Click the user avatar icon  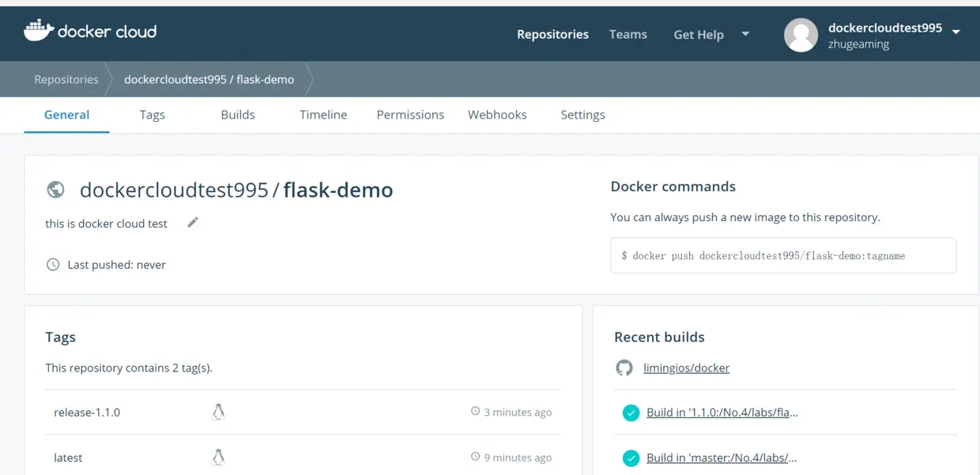tap(801, 35)
